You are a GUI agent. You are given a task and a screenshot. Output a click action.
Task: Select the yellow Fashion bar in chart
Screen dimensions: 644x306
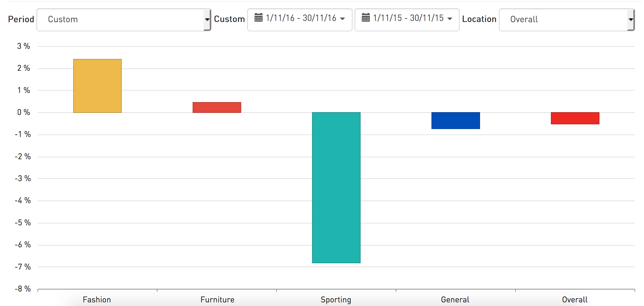(x=98, y=86)
